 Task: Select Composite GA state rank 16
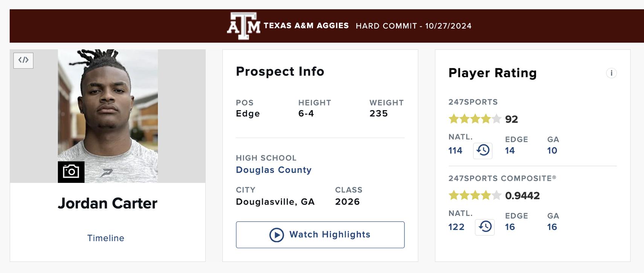coord(552,227)
